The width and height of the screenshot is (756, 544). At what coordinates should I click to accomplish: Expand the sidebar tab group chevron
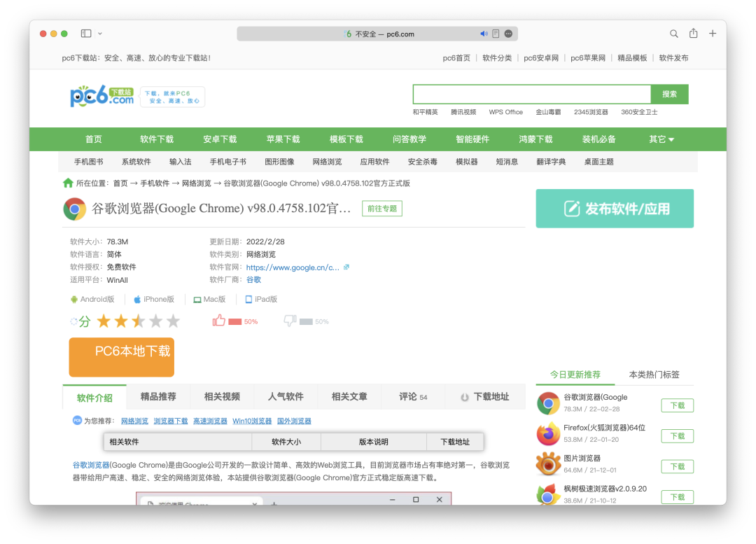pos(100,34)
